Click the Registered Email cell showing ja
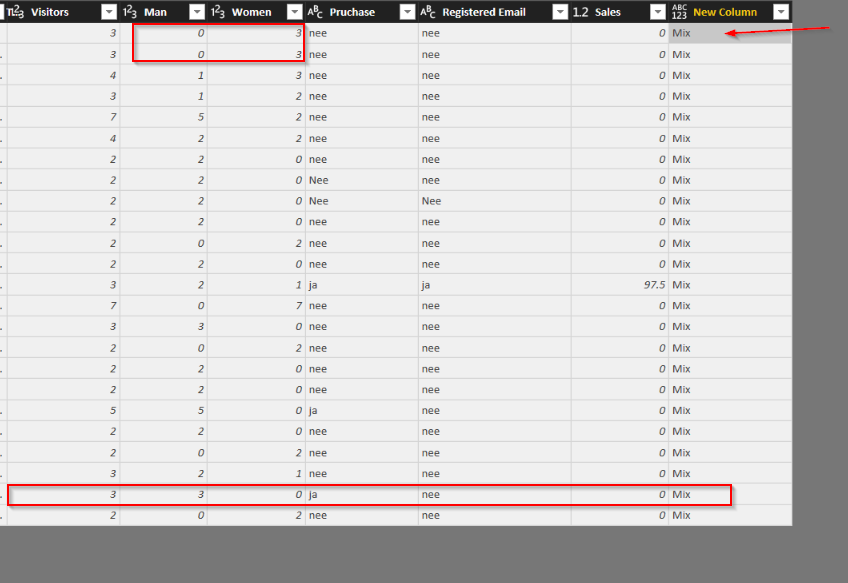The image size is (848, 583). [495, 285]
